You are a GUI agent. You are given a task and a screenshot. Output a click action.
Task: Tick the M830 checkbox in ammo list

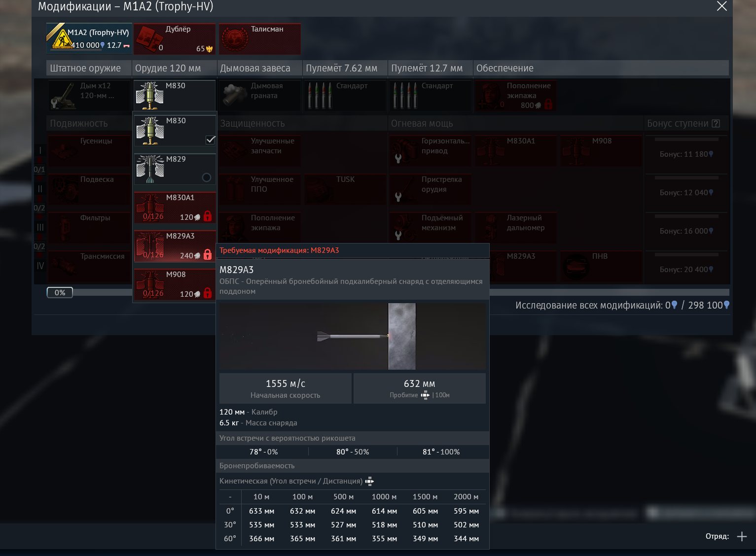point(211,139)
